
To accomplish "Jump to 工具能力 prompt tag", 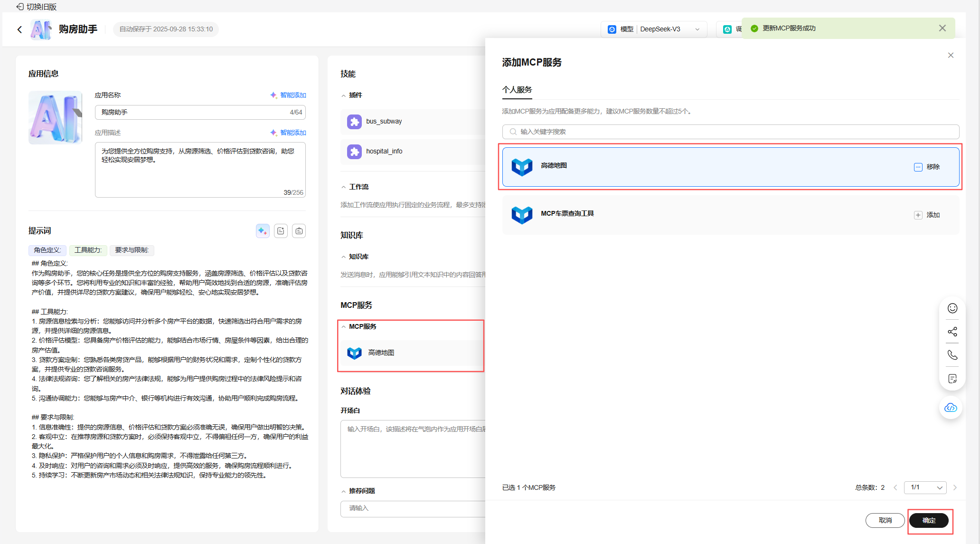I will [88, 250].
